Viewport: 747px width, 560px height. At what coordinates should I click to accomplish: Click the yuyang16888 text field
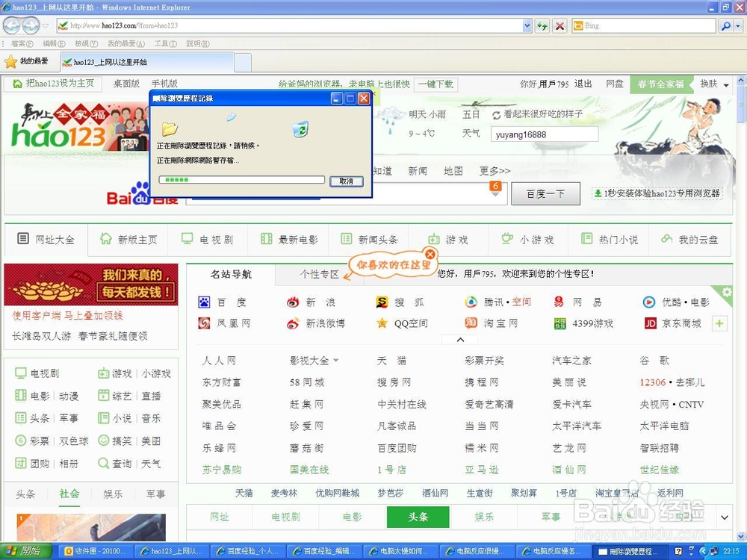coord(545,134)
